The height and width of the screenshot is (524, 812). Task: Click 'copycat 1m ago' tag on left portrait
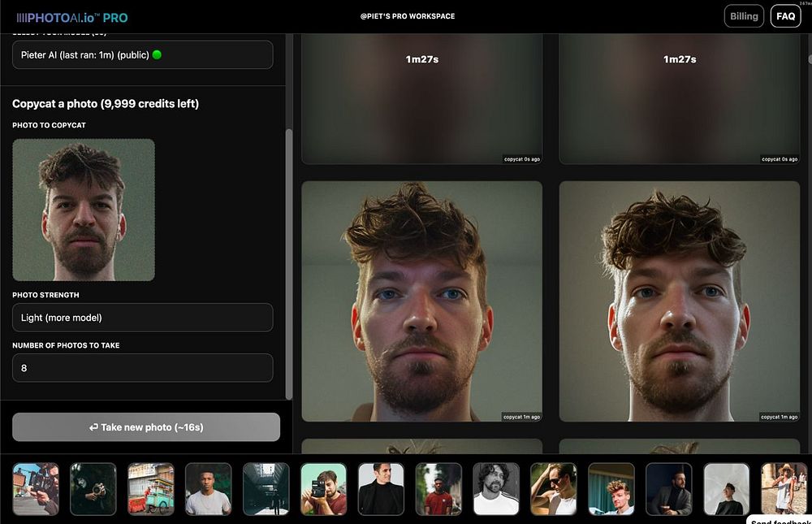pyautogui.click(x=521, y=417)
